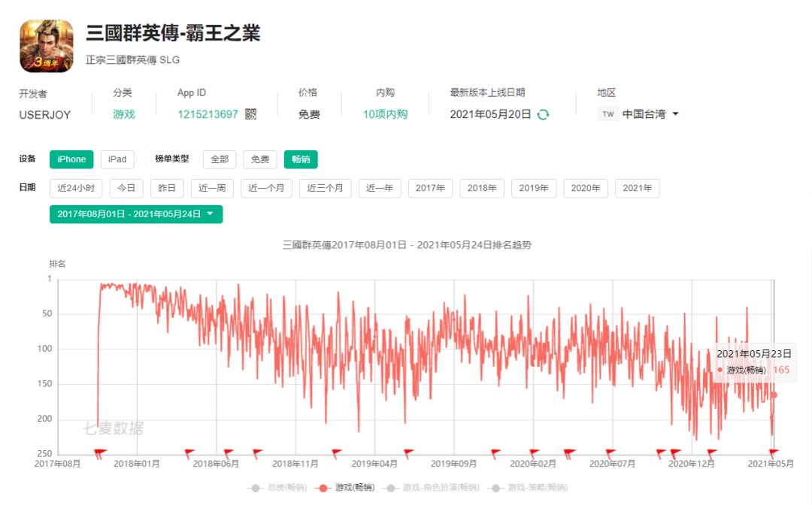Toggle the 游戏-策略(畅销) legend series
Viewport: 812px width, 505px height.
point(529,488)
